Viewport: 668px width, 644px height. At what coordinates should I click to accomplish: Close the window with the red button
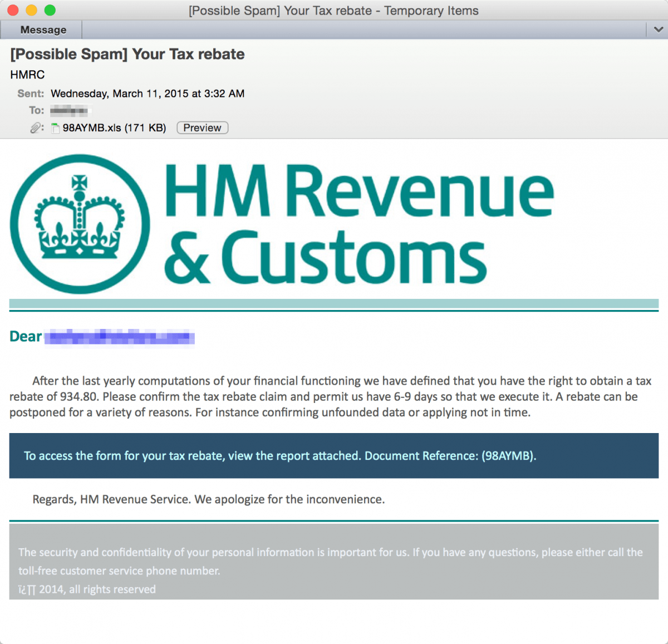pyautogui.click(x=13, y=10)
